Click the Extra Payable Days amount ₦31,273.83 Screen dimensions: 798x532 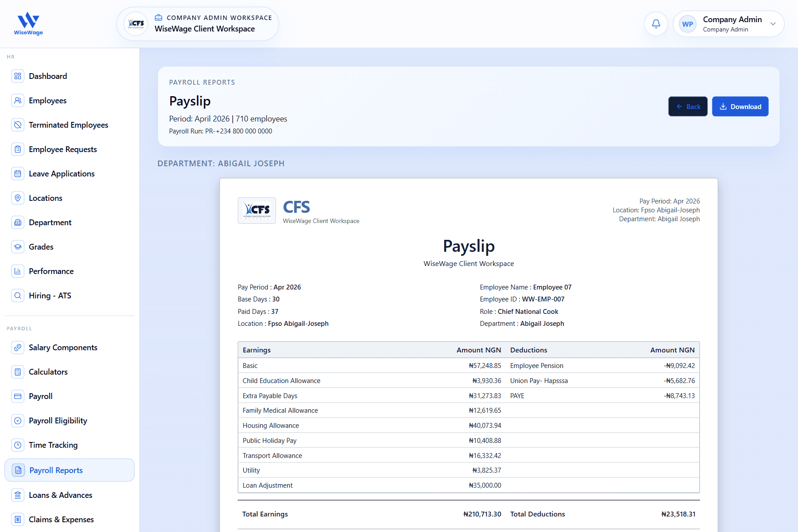pos(485,396)
